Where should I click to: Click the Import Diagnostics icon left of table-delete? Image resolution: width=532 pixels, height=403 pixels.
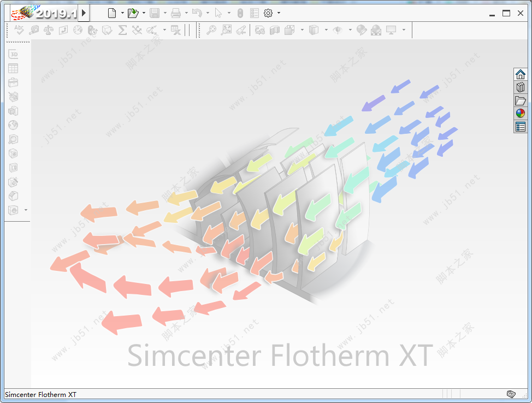152,30
